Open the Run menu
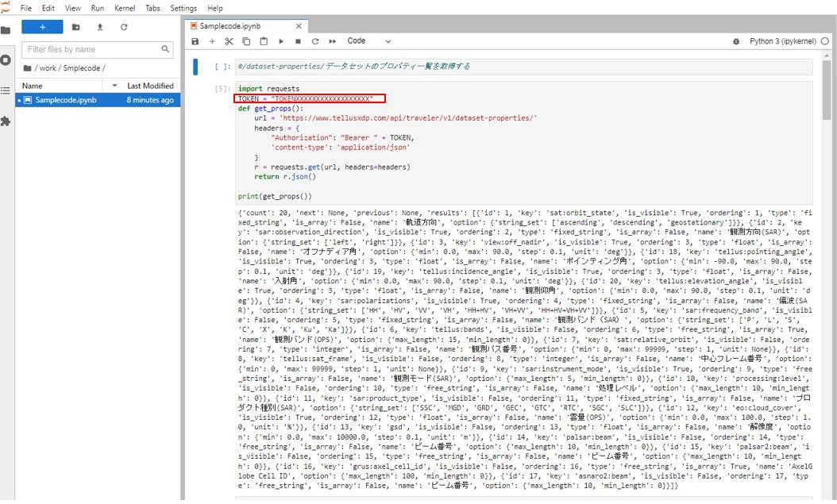This screenshot has height=504, width=837. click(x=97, y=8)
